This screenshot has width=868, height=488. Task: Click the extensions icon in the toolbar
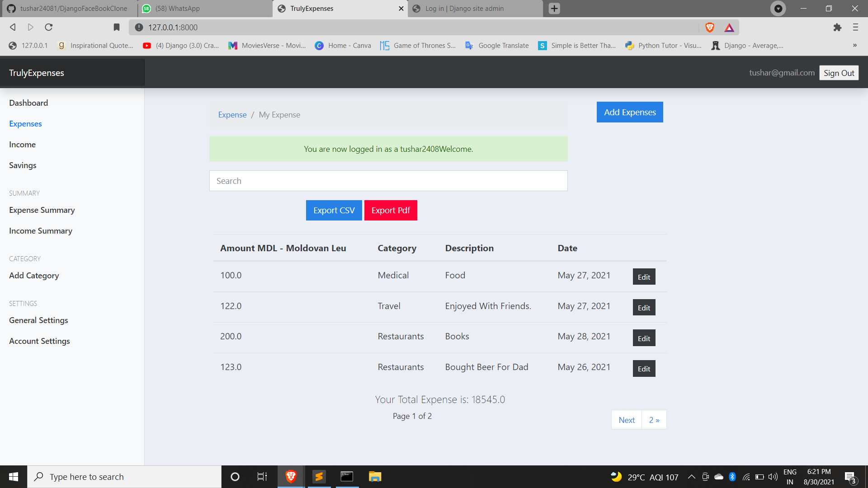click(x=838, y=27)
